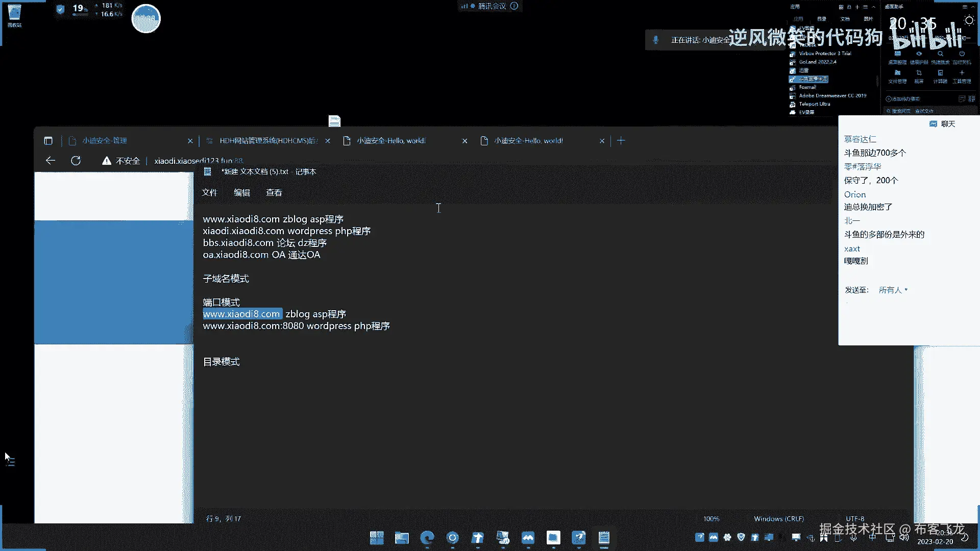This screenshot has height=551, width=980.
Task: Open the Windows Start menu
Action: pos(377,538)
